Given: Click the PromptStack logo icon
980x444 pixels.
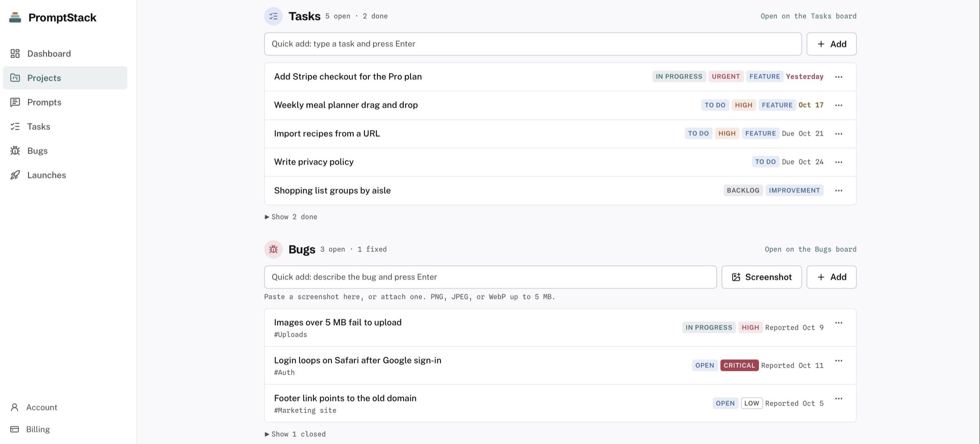Looking at the screenshot, I should coord(15,18).
